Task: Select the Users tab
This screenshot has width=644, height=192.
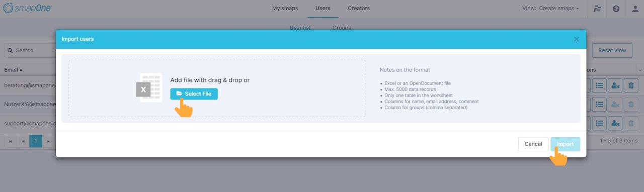Action: [x=323, y=8]
